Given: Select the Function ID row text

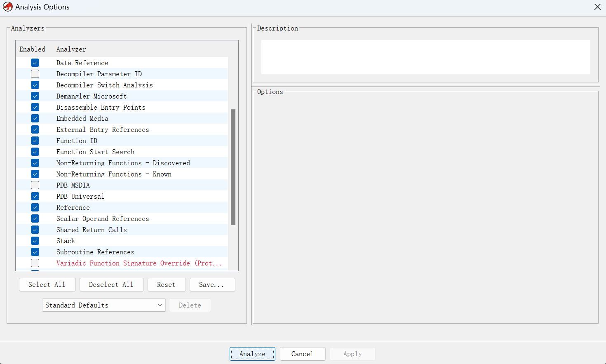Looking at the screenshot, I should pyautogui.click(x=77, y=141).
